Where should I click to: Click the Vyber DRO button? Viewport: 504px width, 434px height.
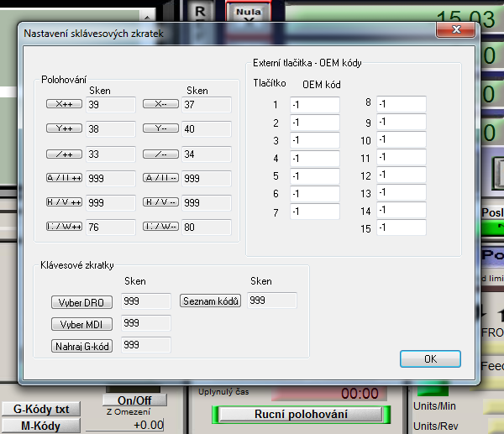tap(82, 301)
